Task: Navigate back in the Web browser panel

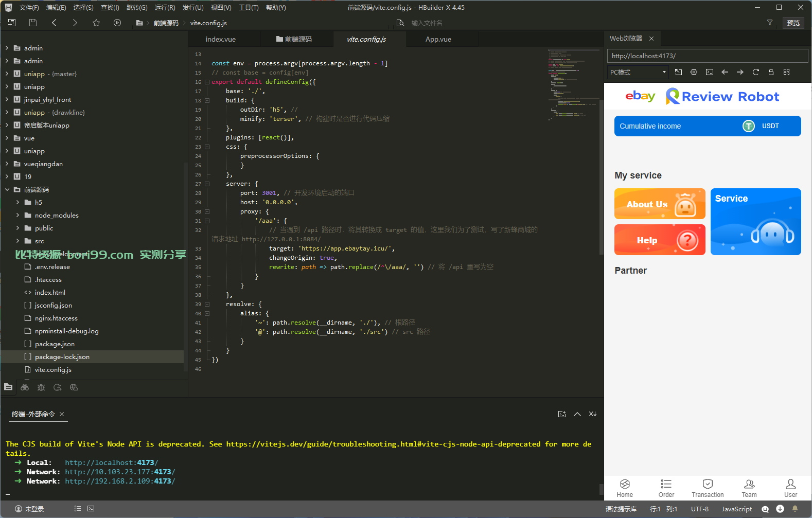Action: (725, 72)
